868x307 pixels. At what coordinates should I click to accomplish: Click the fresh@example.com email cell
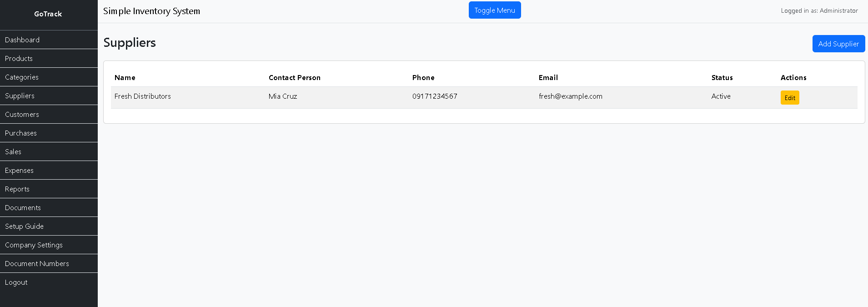point(570,96)
